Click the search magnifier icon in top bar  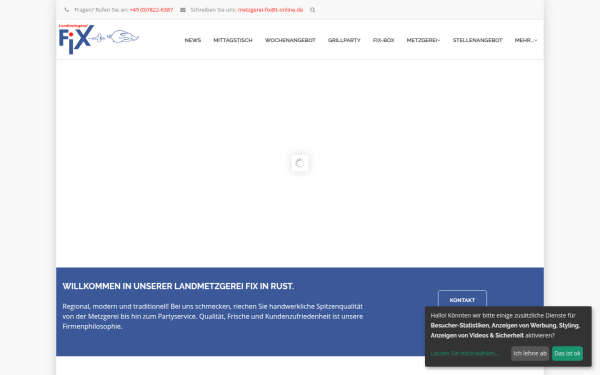pyautogui.click(x=313, y=10)
